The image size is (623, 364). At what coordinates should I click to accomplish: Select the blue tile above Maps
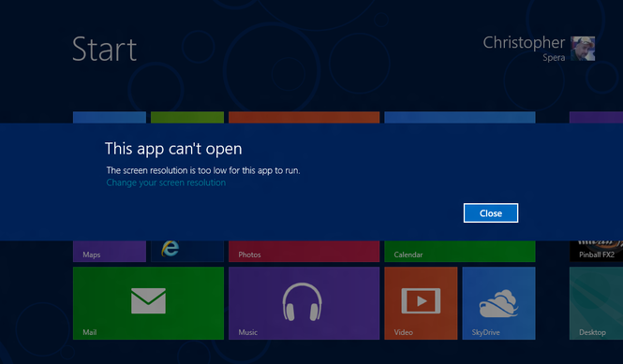click(x=110, y=118)
